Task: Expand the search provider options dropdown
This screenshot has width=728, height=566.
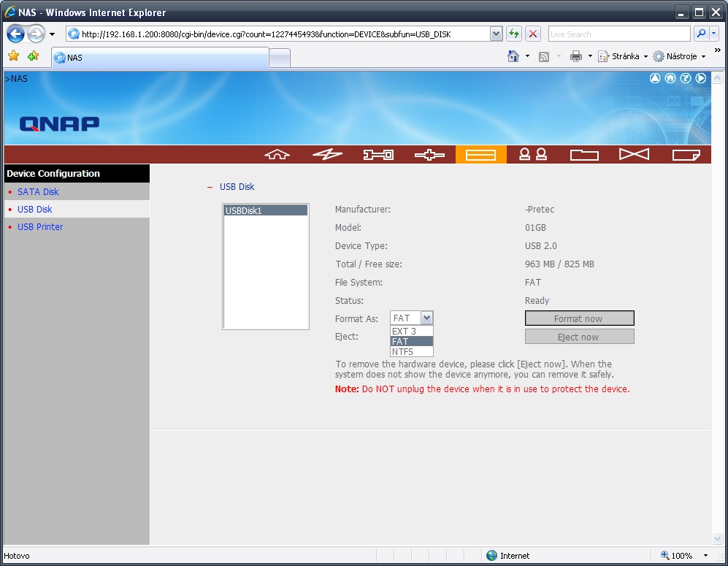Action: pyautogui.click(x=714, y=34)
